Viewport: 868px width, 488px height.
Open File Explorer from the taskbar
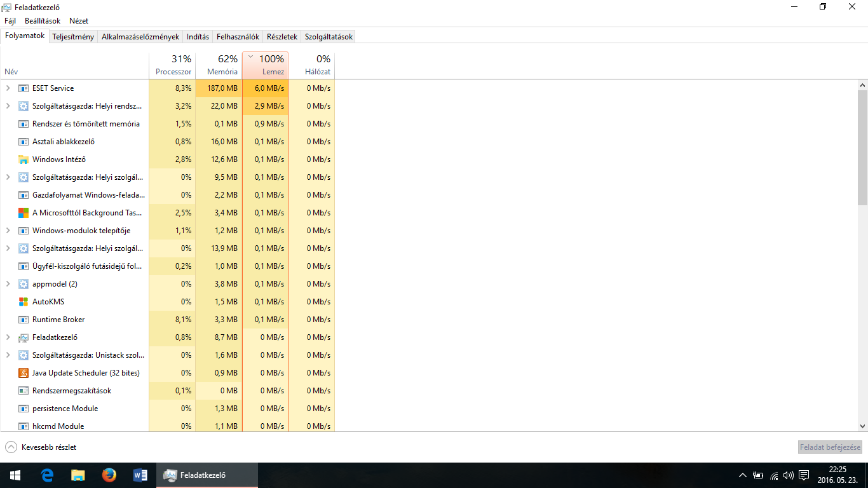click(78, 475)
